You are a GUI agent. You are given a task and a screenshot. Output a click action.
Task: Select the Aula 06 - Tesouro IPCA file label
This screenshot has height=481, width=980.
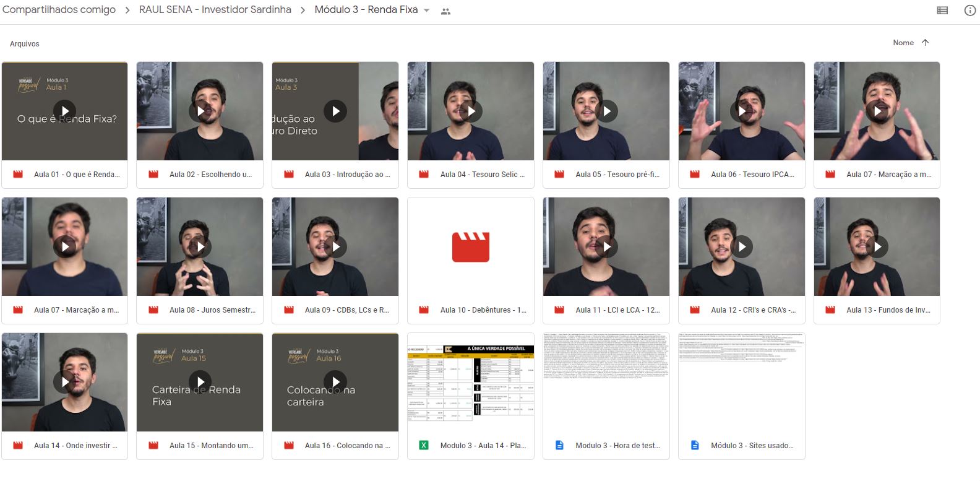coord(752,175)
